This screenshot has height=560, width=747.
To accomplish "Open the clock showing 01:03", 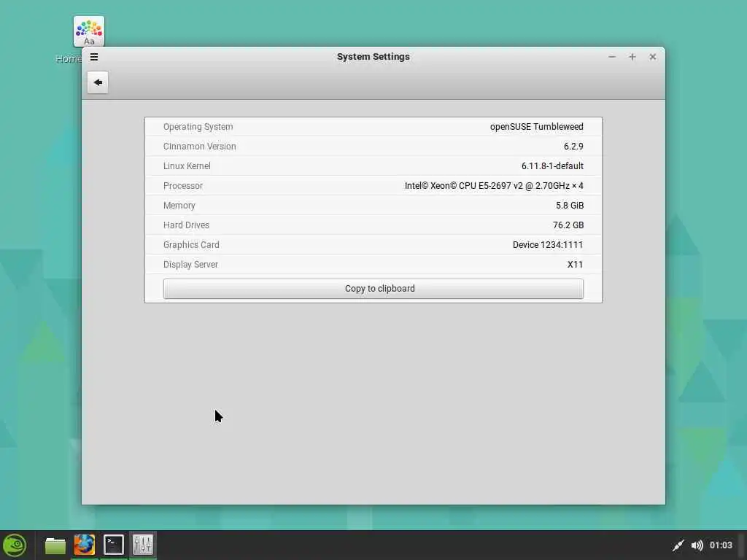I will (721, 545).
